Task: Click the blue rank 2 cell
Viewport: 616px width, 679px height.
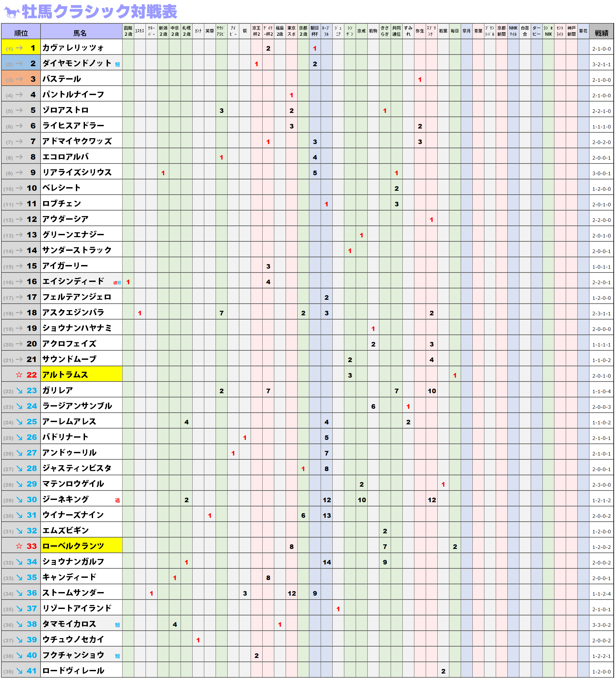Action: tap(21, 63)
